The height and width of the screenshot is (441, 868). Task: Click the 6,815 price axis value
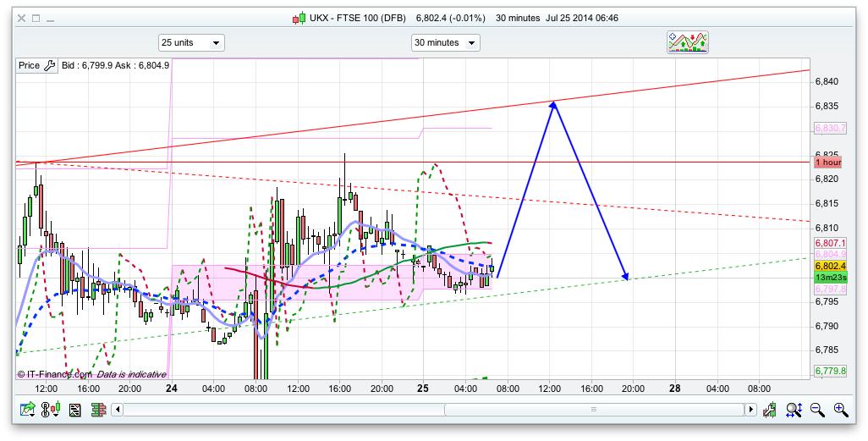coord(827,204)
